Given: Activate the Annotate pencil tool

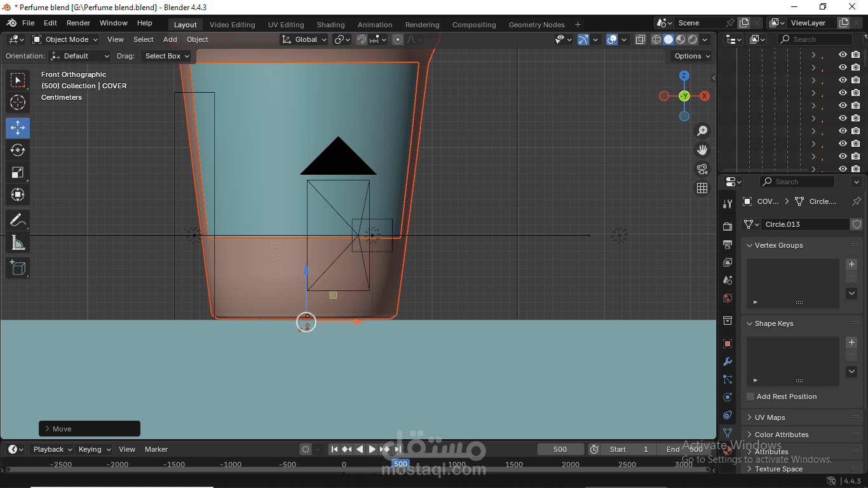Looking at the screenshot, I should [x=18, y=220].
